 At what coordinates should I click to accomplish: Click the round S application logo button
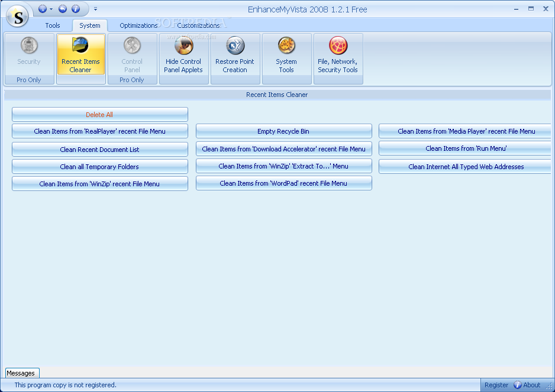tap(17, 17)
